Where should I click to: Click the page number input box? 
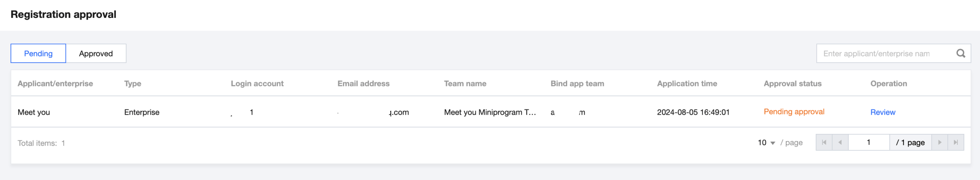pos(868,143)
